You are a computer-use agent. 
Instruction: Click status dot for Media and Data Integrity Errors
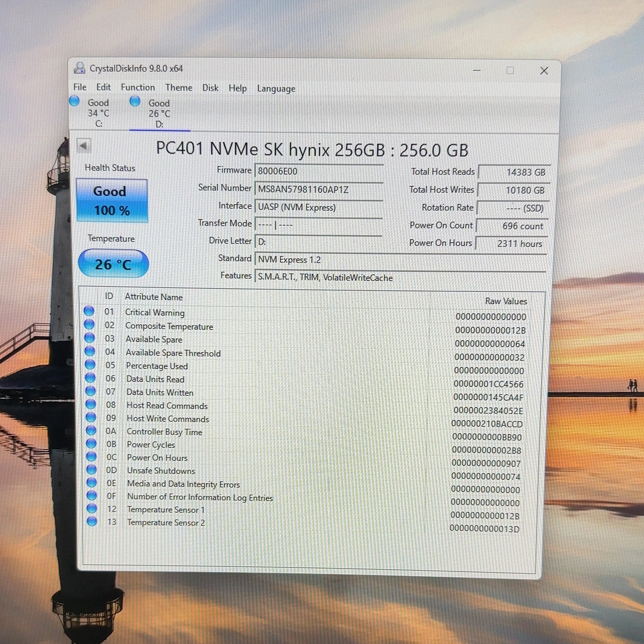(x=92, y=482)
